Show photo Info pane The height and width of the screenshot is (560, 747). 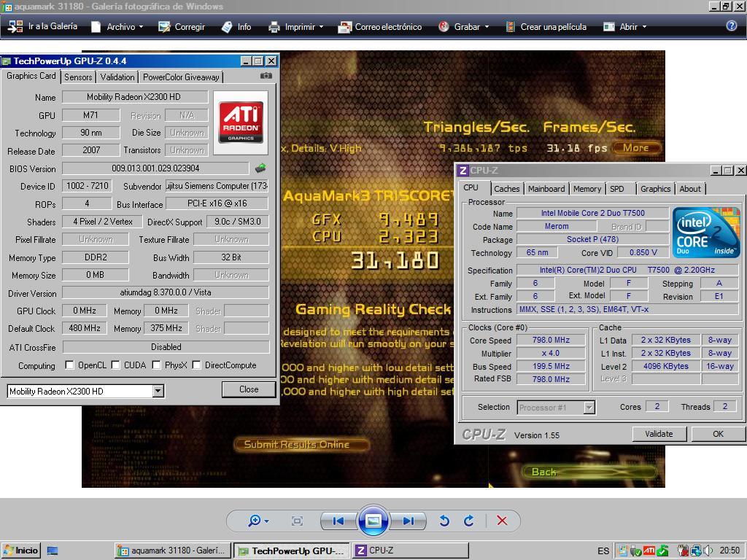(237, 27)
